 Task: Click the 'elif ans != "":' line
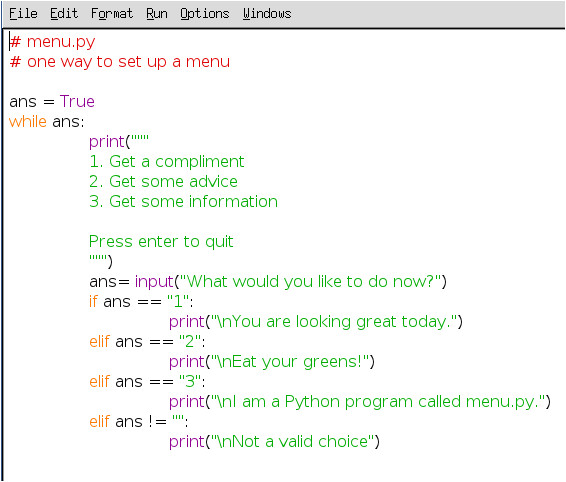tap(139, 422)
